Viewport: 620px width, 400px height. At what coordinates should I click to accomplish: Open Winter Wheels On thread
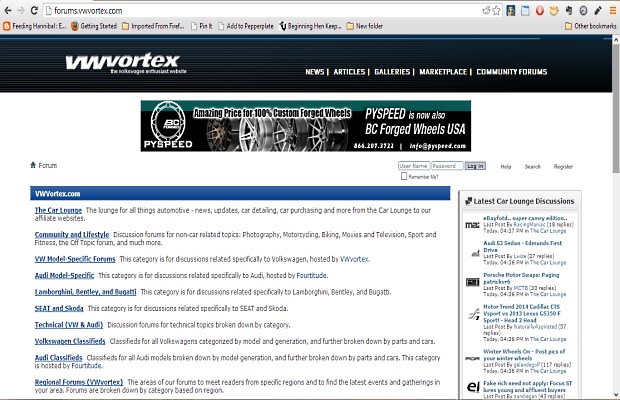[x=524, y=355]
